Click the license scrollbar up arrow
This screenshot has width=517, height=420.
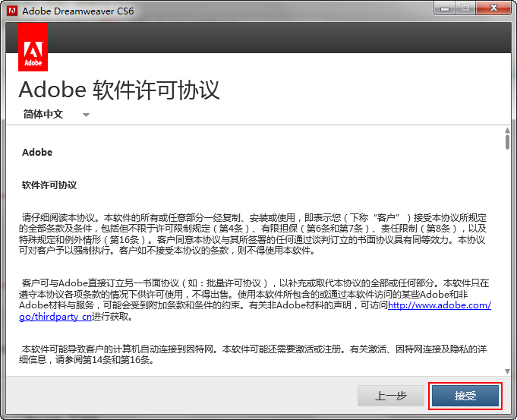point(507,131)
